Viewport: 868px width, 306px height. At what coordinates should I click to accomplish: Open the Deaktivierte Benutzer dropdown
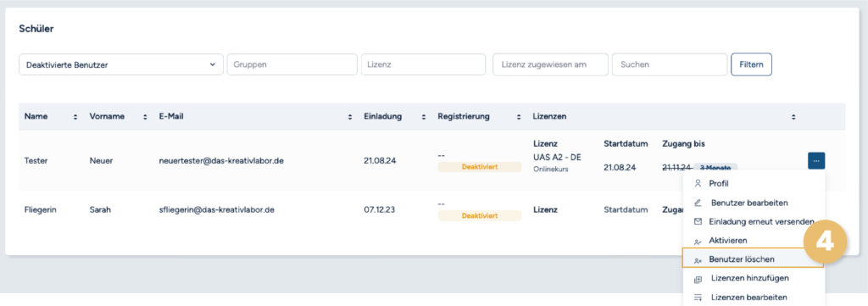[121, 64]
